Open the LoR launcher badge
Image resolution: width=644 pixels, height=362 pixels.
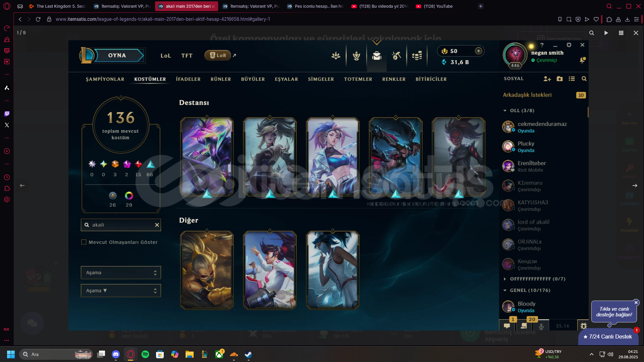[218, 55]
